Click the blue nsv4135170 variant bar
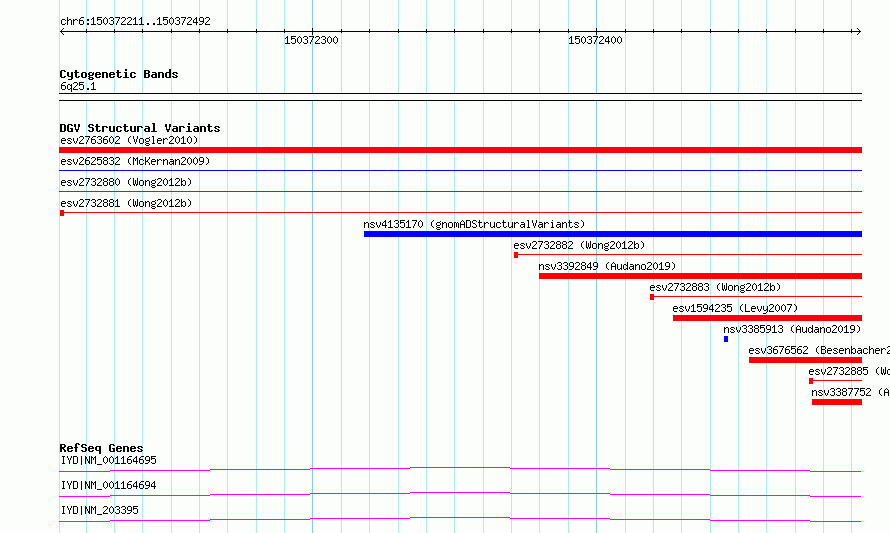This screenshot has height=533, width=890. pyautogui.click(x=613, y=234)
